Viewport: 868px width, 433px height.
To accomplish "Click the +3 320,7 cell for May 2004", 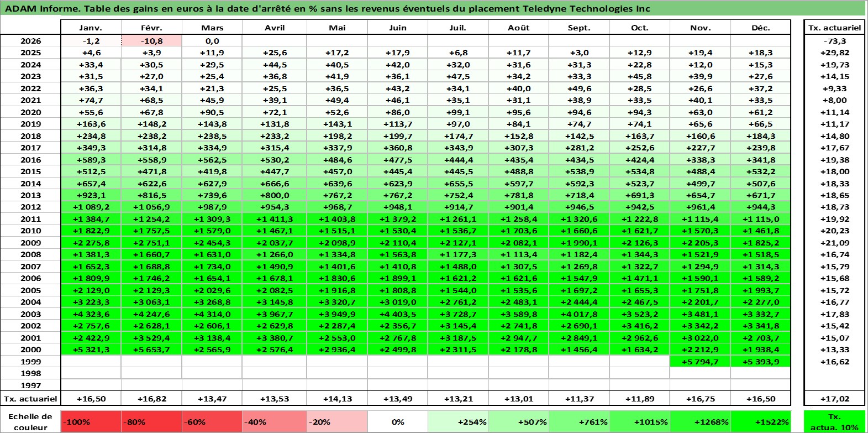I will pyautogui.click(x=337, y=302).
